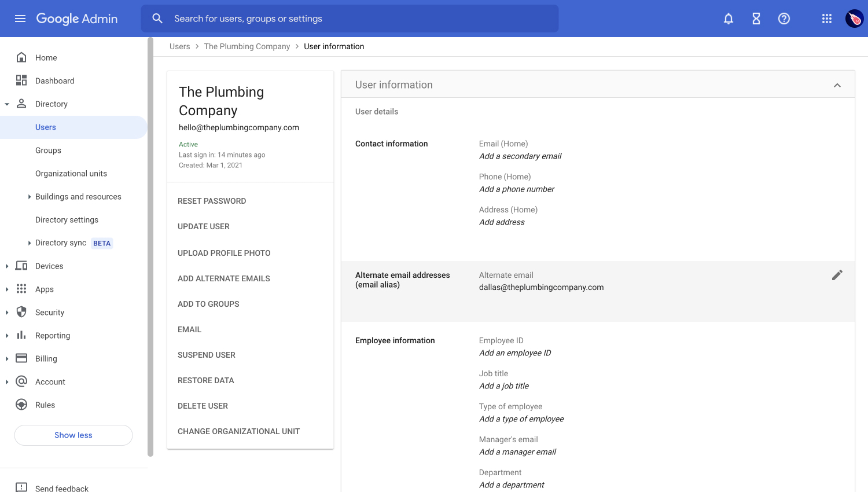This screenshot has height=492, width=868.
Task: Click the Apps grid icon in sidebar
Action: coord(21,289)
